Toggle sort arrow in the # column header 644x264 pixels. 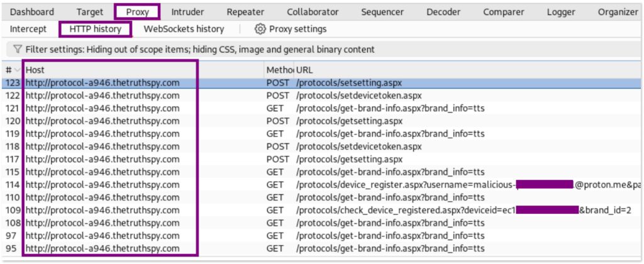coord(18,70)
